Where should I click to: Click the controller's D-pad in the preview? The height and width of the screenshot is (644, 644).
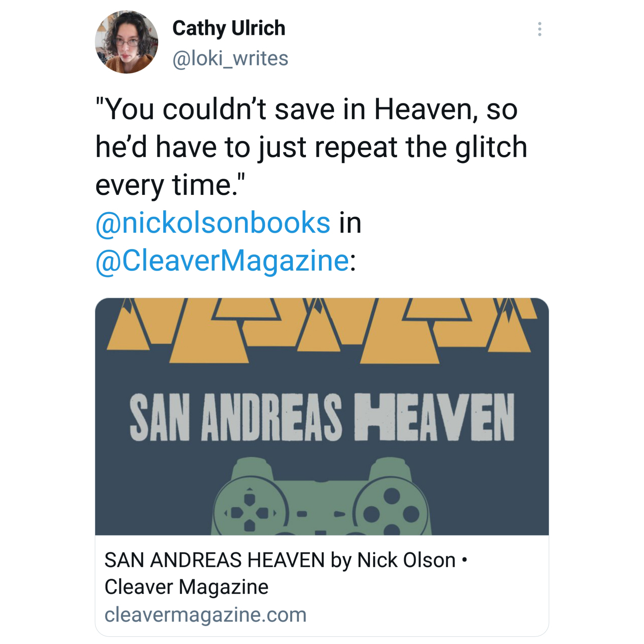click(250, 513)
